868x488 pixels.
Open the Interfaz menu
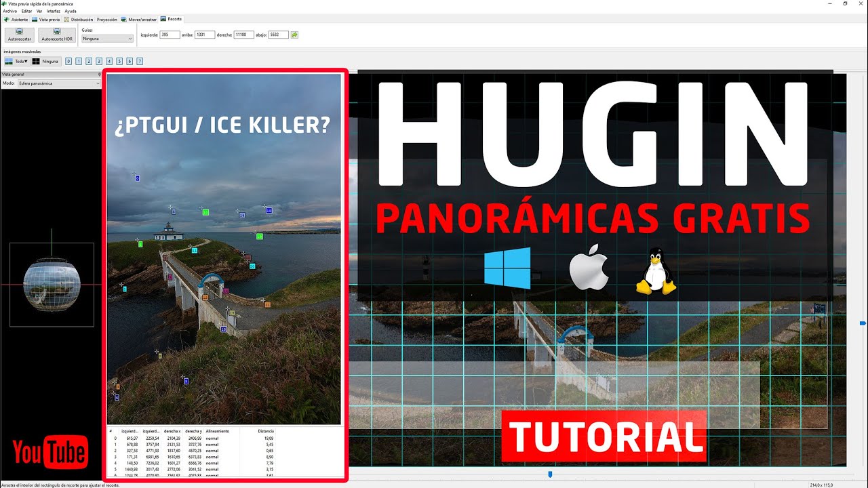pyautogui.click(x=54, y=11)
